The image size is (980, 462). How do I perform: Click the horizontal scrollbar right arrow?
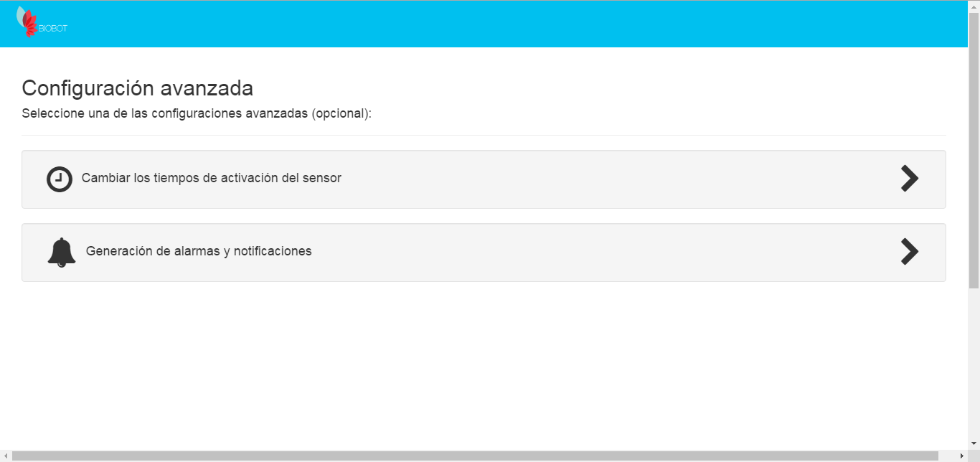click(x=962, y=456)
